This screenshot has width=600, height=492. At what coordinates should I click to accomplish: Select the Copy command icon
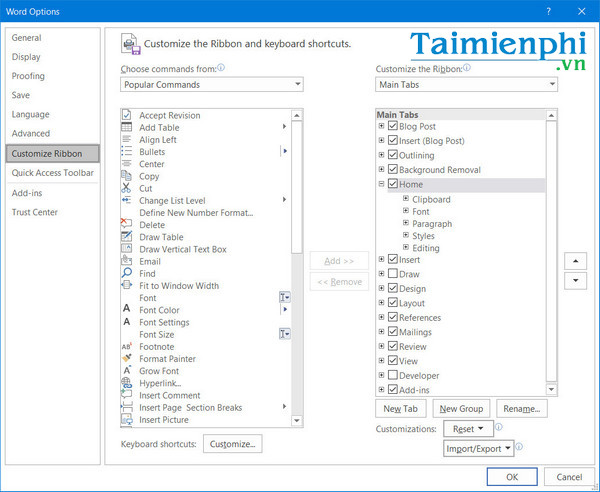[x=127, y=176]
